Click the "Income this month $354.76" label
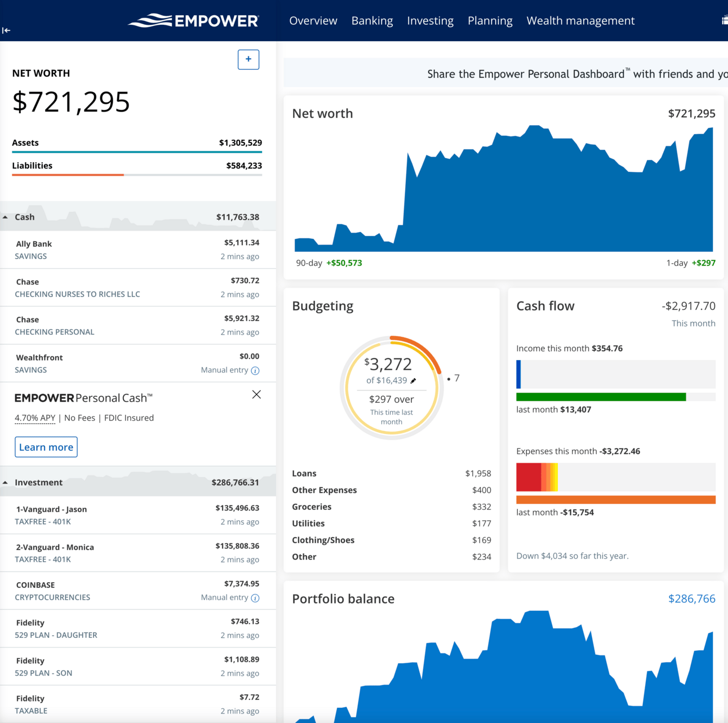728x723 pixels. [569, 349]
